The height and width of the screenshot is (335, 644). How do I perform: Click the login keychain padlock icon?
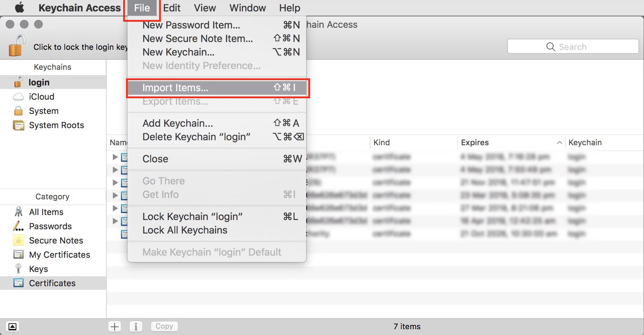18,82
